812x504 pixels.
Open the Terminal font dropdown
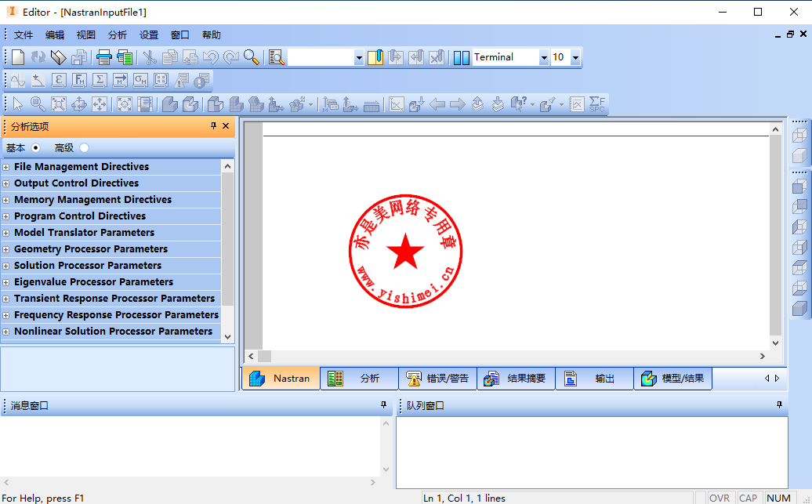pyautogui.click(x=544, y=57)
